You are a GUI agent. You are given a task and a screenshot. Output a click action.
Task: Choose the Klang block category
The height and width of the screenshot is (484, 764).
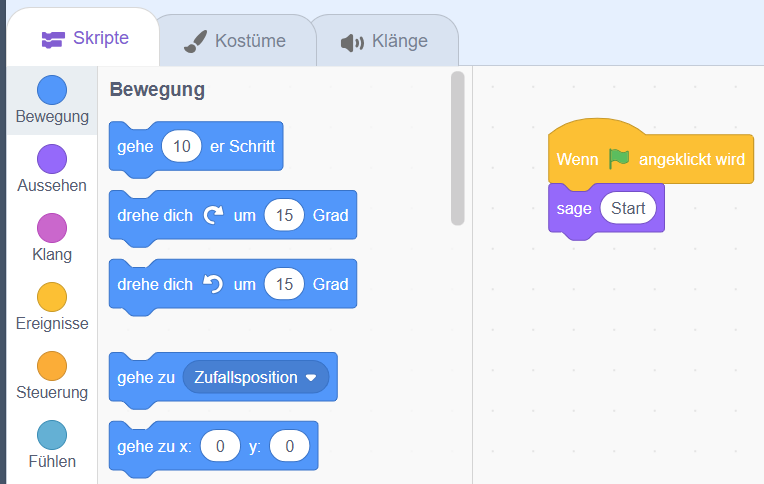52,228
